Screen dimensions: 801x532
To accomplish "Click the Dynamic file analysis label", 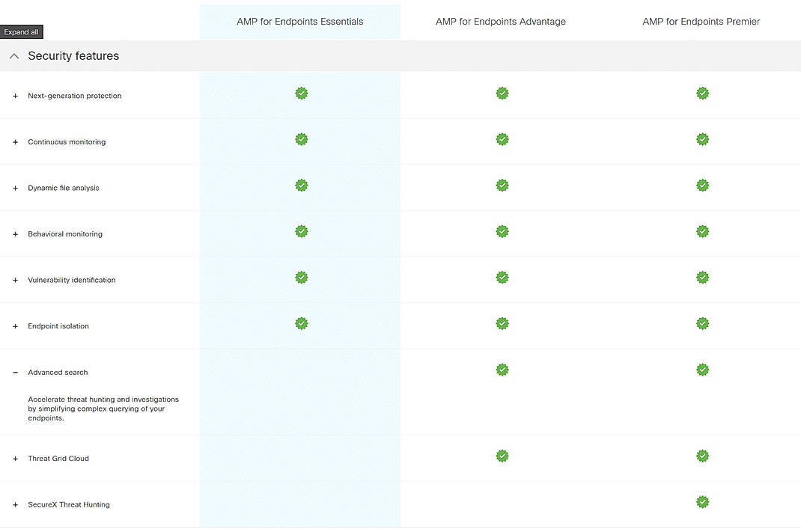I will tap(64, 188).
